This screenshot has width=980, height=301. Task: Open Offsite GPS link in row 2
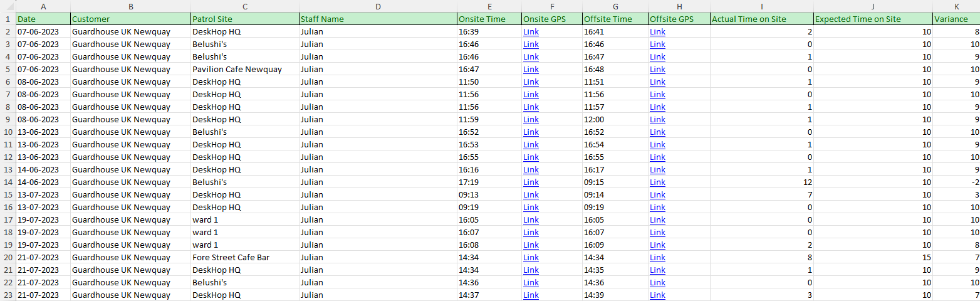pyautogui.click(x=657, y=32)
